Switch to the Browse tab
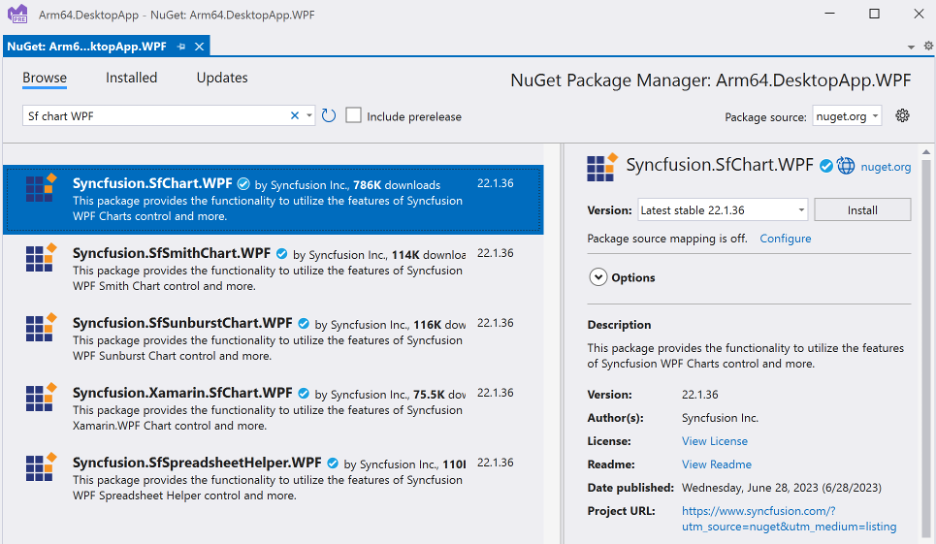 (x=45, y=78)
